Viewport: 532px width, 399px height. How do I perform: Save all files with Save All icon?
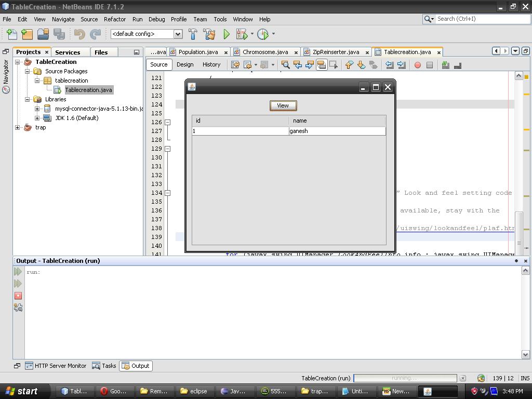pyautogui.click(x=59, y=34)
